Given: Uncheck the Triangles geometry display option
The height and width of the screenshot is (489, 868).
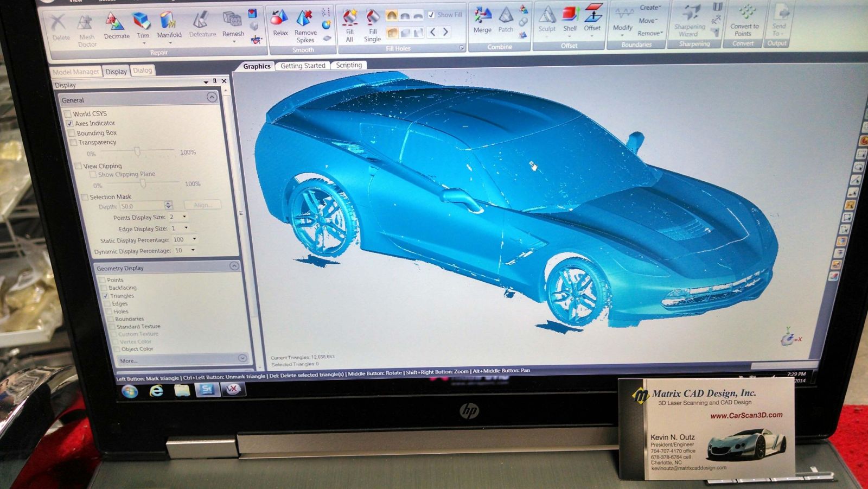Looking at the screenshot, I should [x=106, y=296].
